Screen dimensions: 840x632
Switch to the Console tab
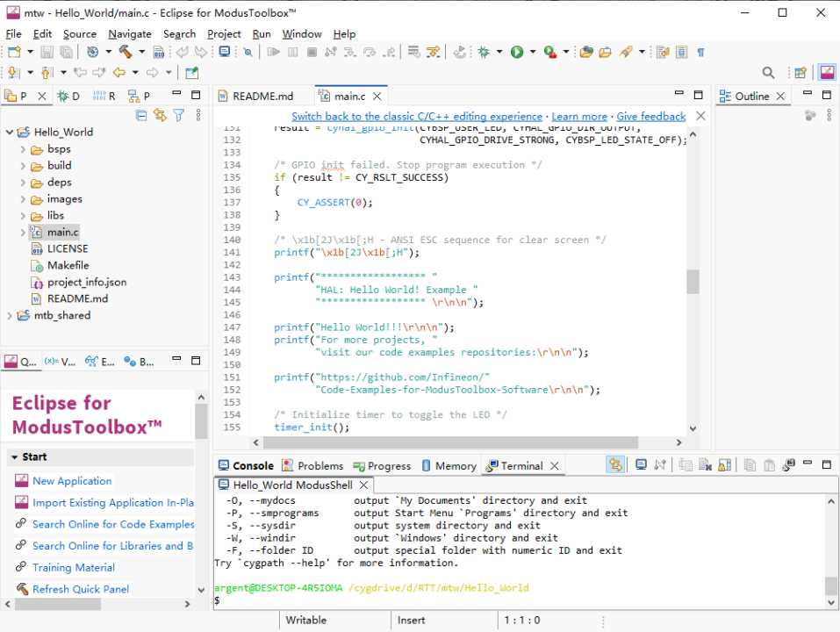tap(246, 466)
